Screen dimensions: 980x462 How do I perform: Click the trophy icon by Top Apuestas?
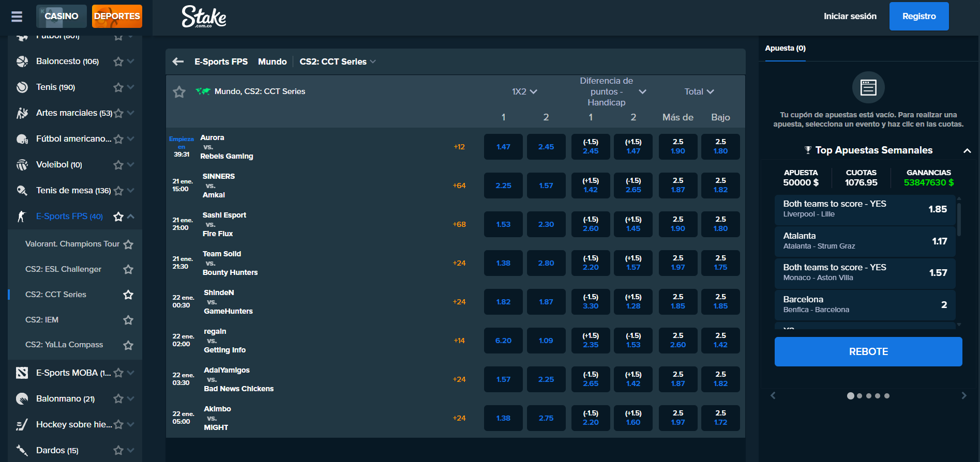(808, 150)
